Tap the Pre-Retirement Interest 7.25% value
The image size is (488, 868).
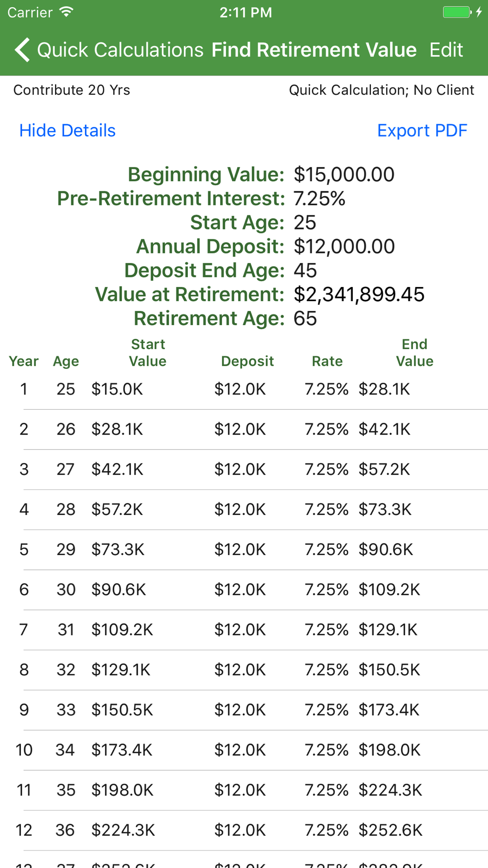tap(319, 199)
